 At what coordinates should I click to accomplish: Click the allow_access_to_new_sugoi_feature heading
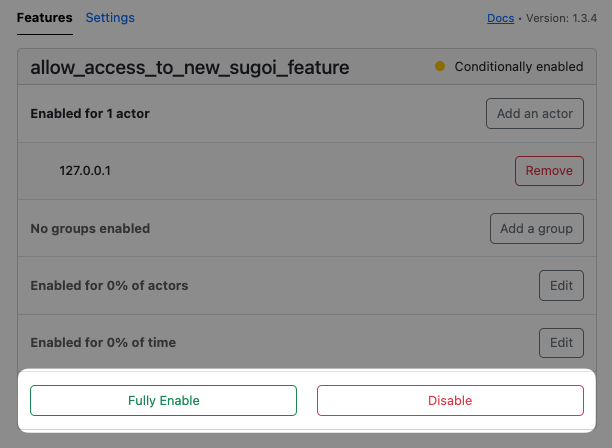(x=190, y=68)
